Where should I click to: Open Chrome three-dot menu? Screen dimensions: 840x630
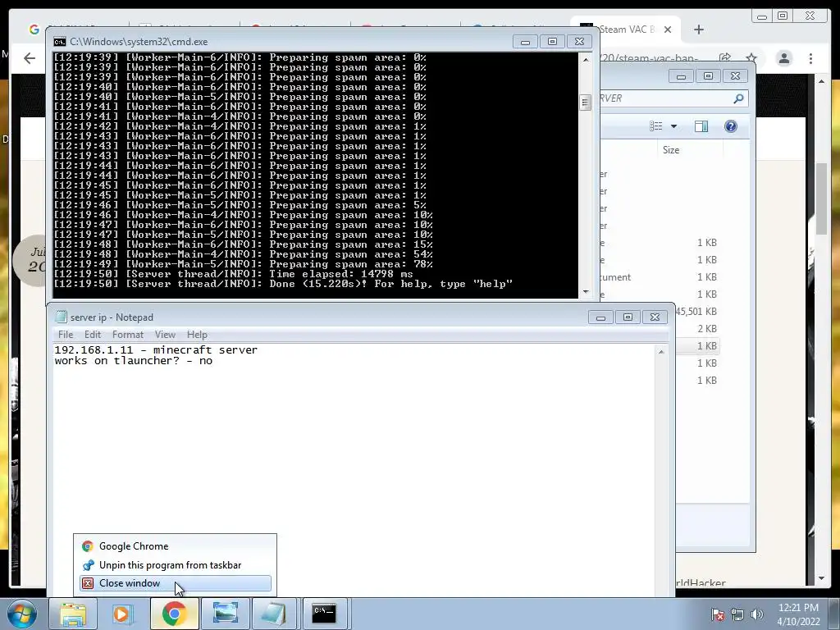[x=811, y=58]
